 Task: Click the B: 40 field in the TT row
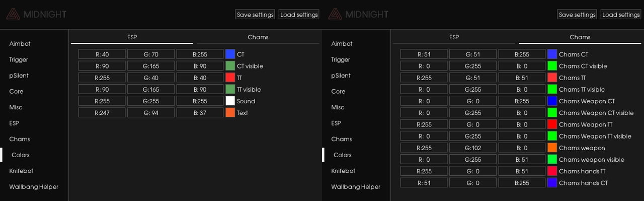[200, 77]
